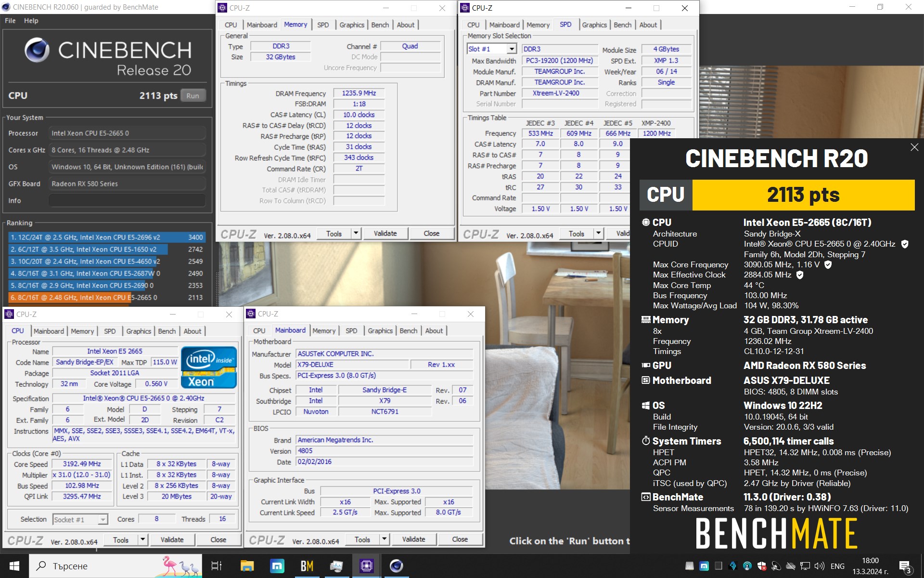
Task: Close the BenchMate Cinebench R20 result overlay
Action: (914, 147)
